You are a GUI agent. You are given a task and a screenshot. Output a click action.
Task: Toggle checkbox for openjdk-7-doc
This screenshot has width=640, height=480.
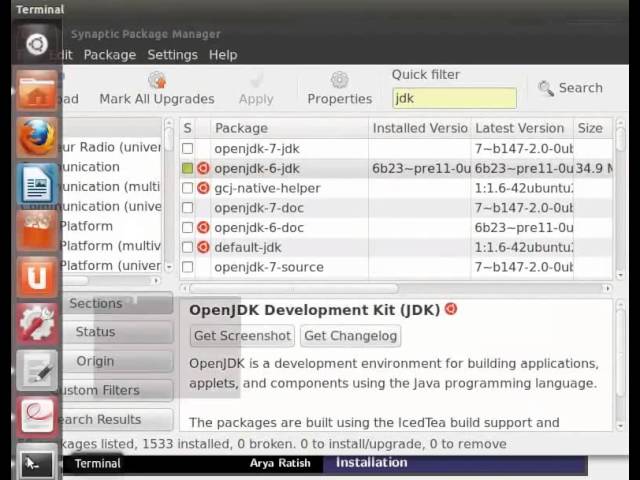pos(187,208)
